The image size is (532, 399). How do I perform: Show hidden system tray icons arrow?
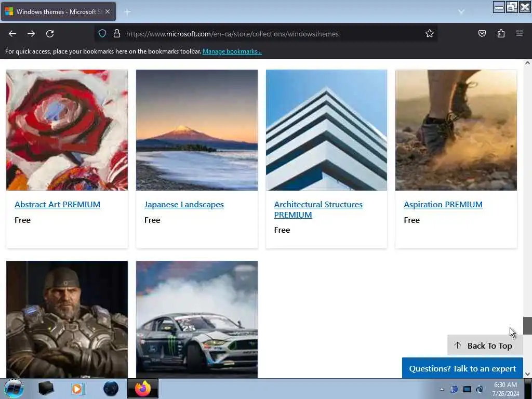click(442, 389)
